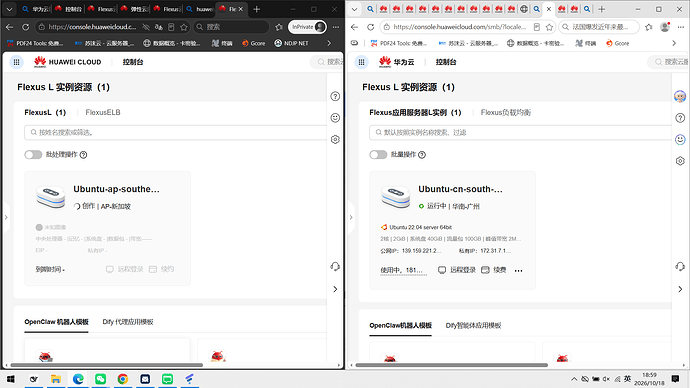Switch to Dify template tab in left window

click(128, 322)
